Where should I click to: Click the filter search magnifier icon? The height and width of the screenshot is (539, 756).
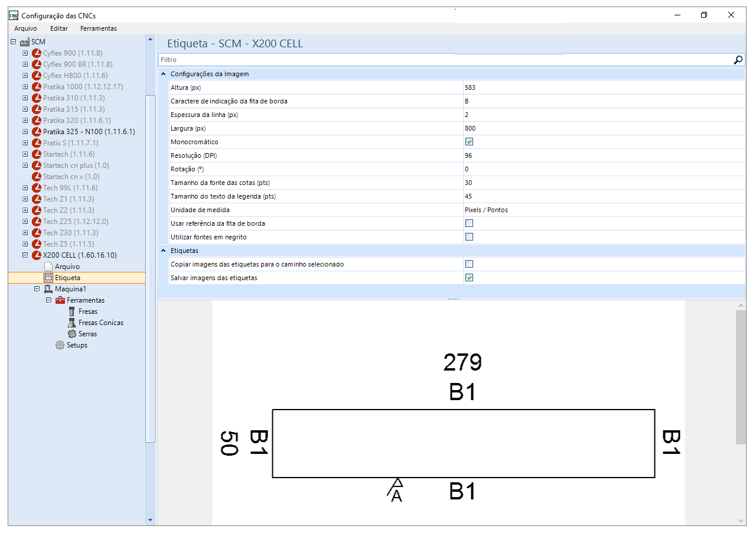click(x=738, y=60)
